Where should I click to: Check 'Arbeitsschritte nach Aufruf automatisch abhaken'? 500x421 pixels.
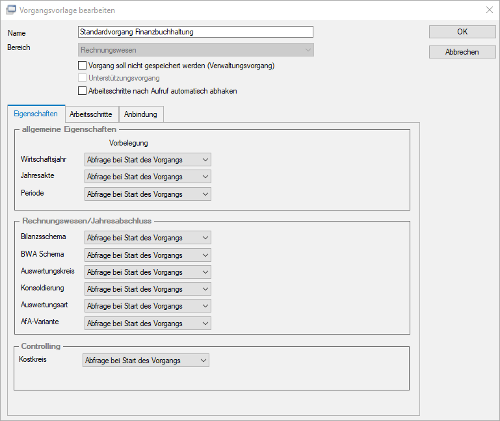click(82, 91)
